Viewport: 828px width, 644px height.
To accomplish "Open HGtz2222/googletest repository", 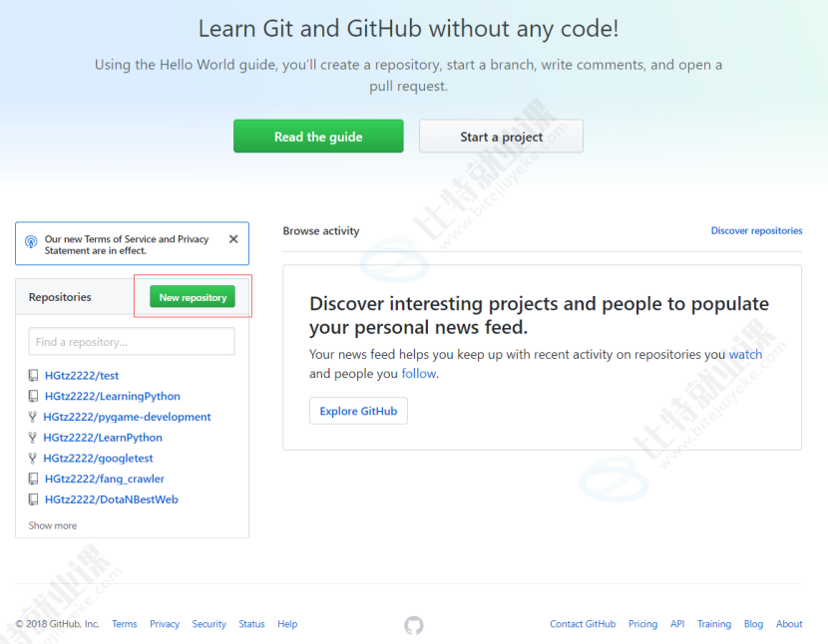I will pos(98,459).
